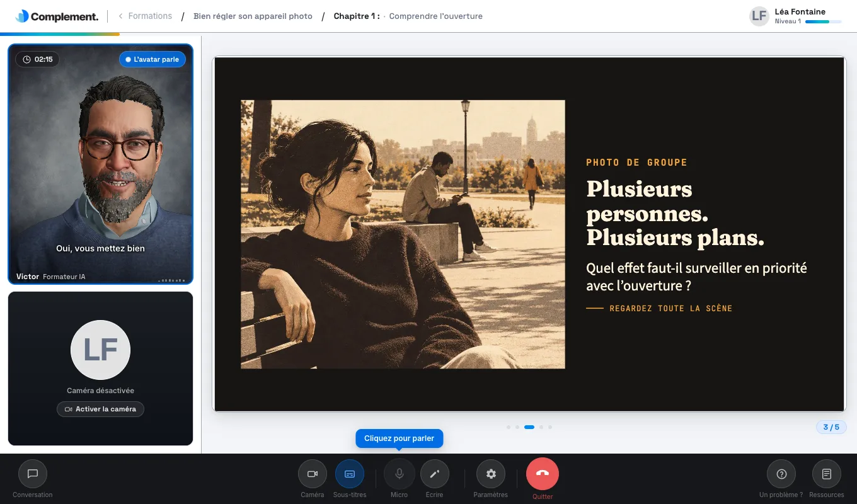Click the park photo on the slide
857x504 pixels.
click(x=403, y=234)
